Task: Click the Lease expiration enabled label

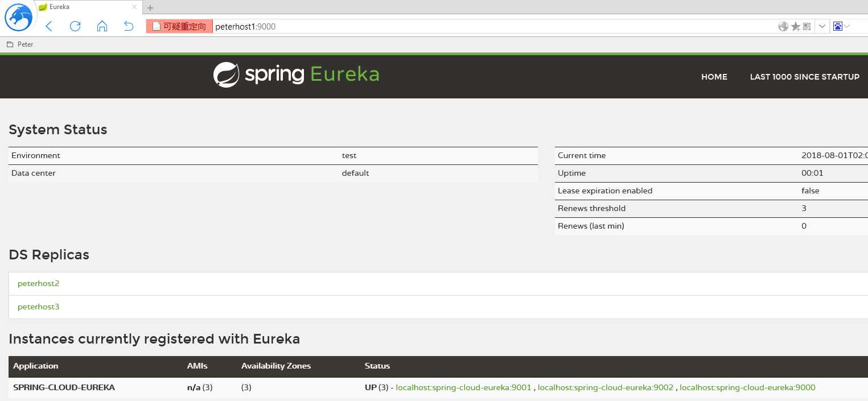Action: pyautogui.click(x=605, y=191)
